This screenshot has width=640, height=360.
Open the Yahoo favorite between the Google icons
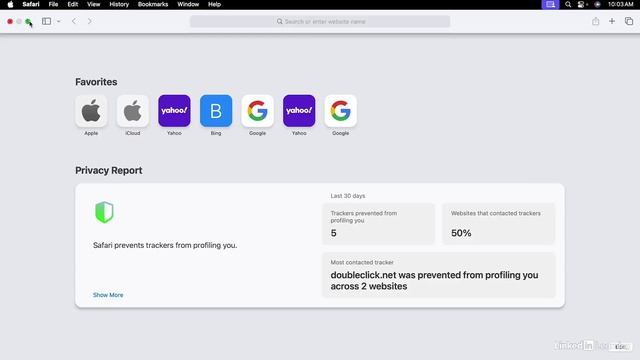299,111
